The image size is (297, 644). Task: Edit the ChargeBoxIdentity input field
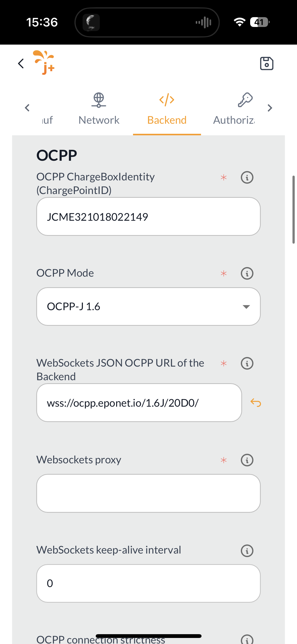click(148, 217)
